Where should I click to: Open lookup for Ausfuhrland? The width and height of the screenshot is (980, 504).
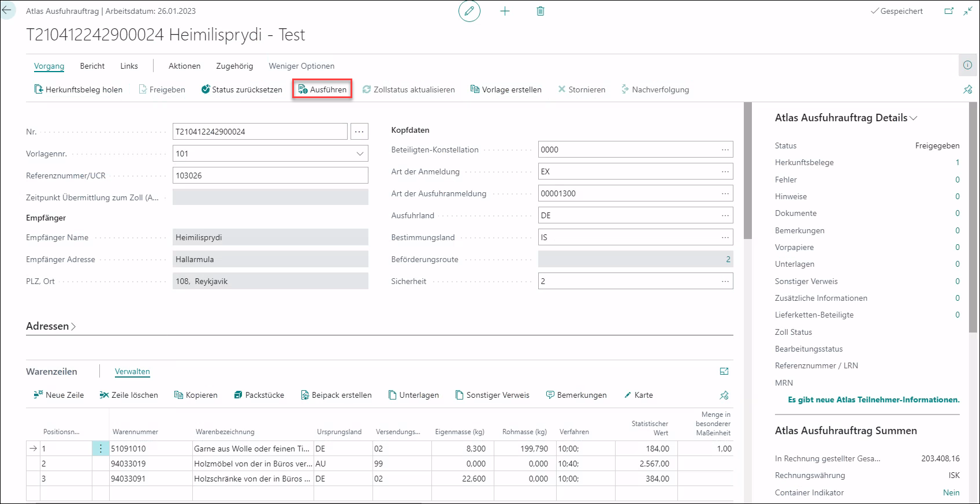click(x=725, y=215)
